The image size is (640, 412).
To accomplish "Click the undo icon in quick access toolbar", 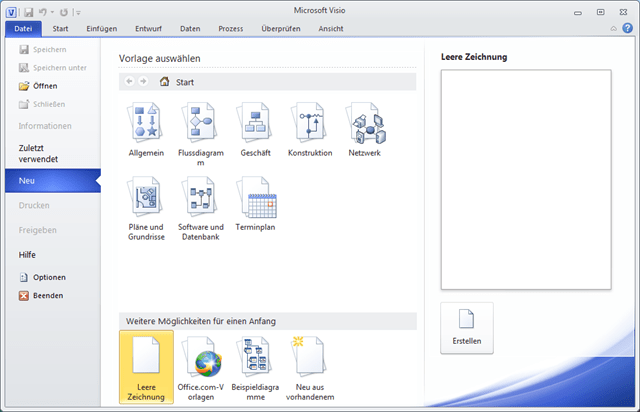I will click(42, 12).
